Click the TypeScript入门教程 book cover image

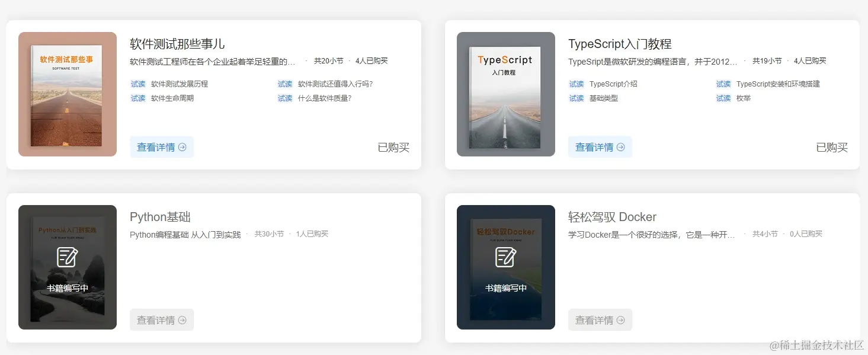505,94
